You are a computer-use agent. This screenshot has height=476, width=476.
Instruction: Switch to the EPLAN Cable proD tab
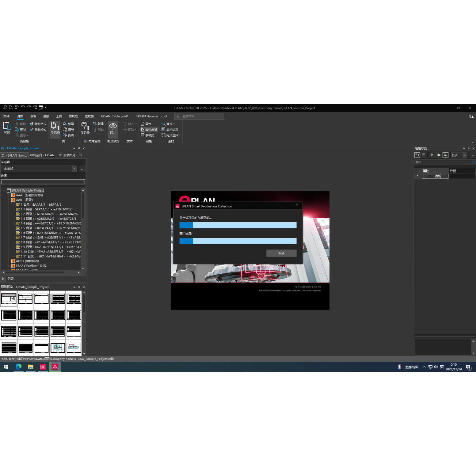coord(115,116)
